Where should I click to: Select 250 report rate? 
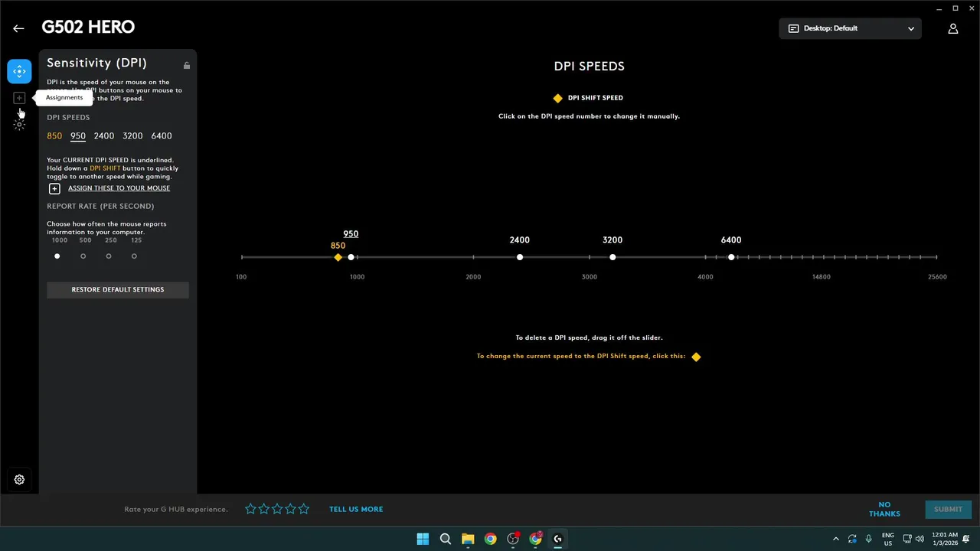tap(109, 256)
